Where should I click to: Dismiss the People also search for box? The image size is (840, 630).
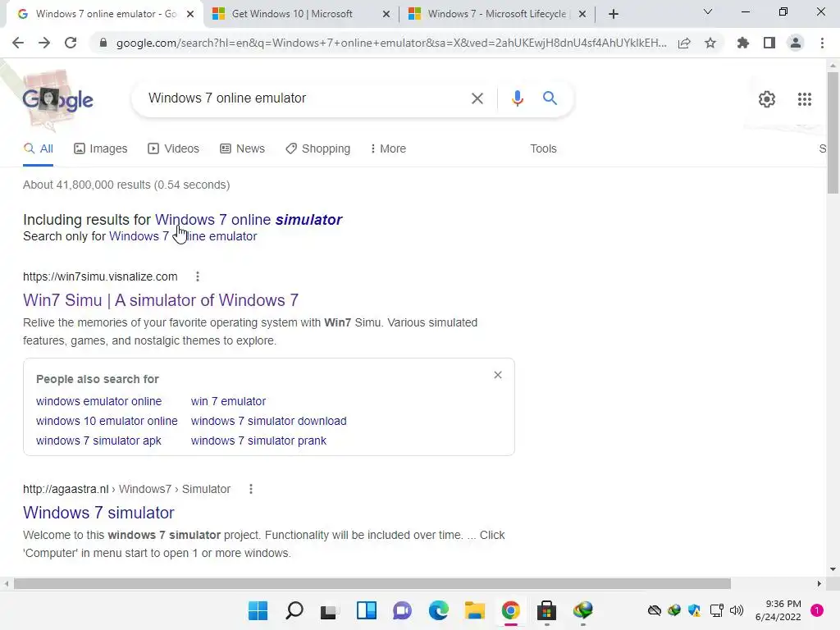pos(498,375)
